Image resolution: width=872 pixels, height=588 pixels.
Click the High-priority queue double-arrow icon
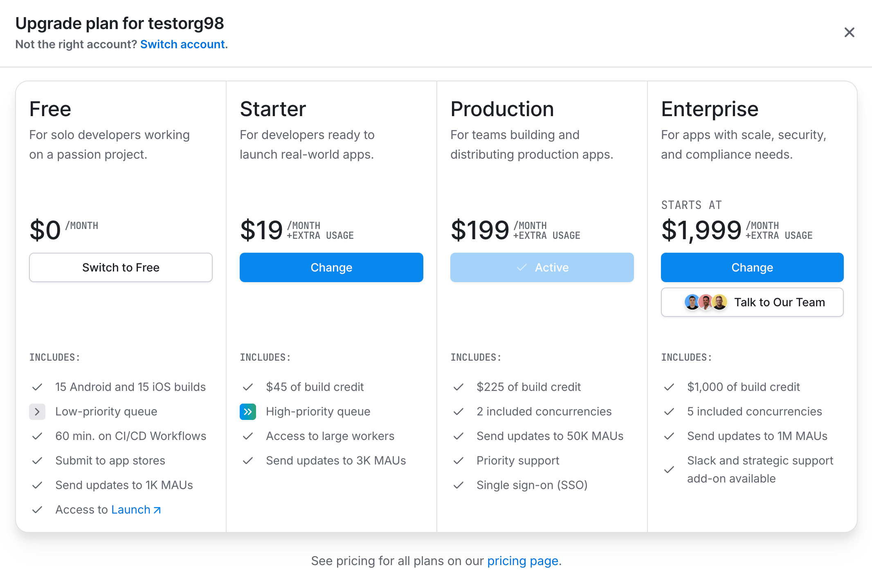pyautogui.click(x=248, y=412)
